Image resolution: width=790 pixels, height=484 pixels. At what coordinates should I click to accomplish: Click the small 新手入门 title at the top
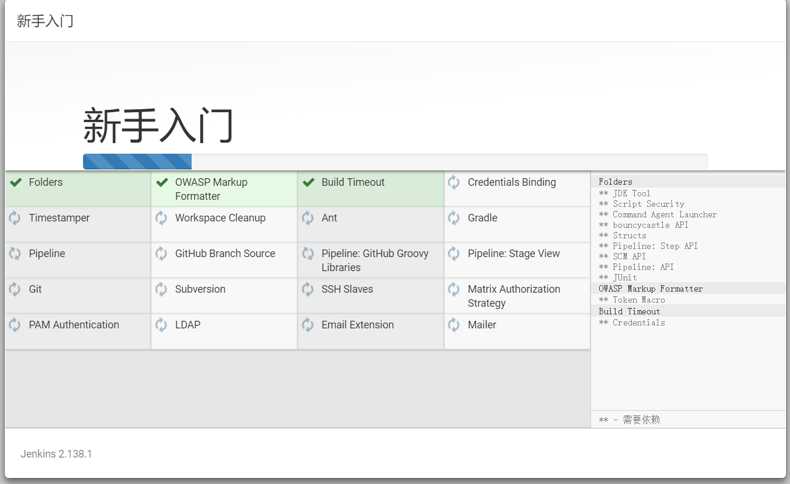45,21
